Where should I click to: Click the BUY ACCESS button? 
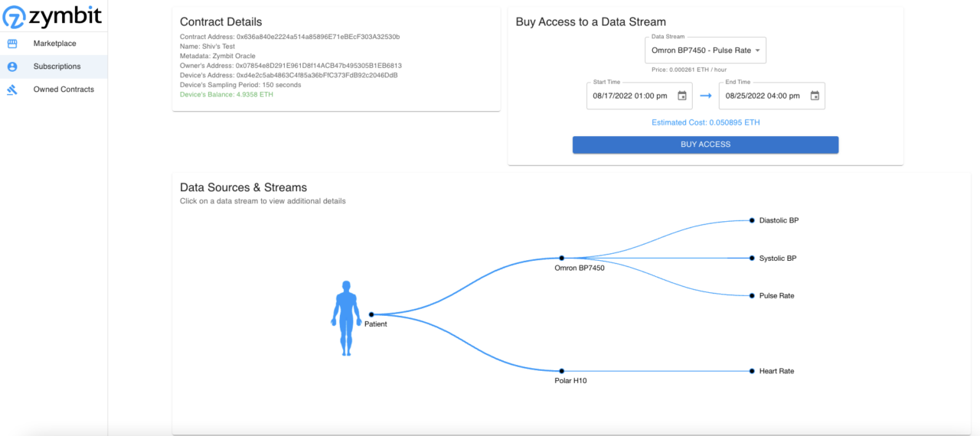[705, 145]
